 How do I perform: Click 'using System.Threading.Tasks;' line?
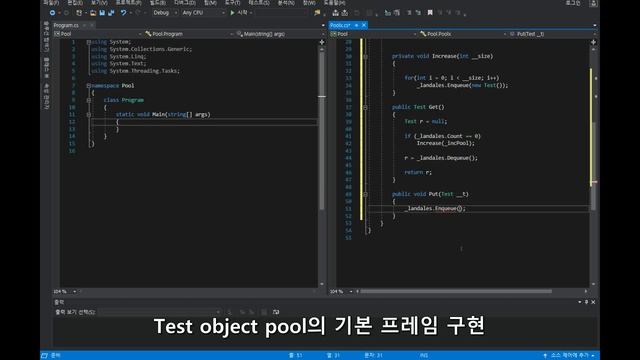(135, 71)
